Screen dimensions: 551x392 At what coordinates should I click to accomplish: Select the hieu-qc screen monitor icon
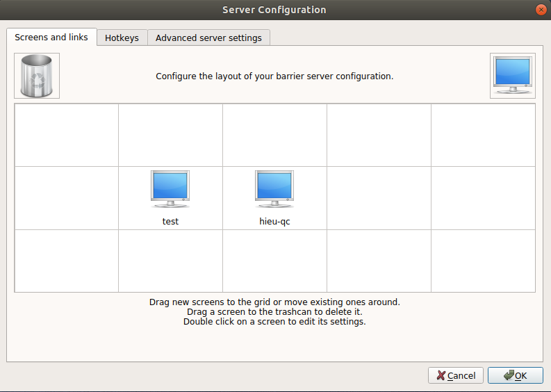pos(274,189)
